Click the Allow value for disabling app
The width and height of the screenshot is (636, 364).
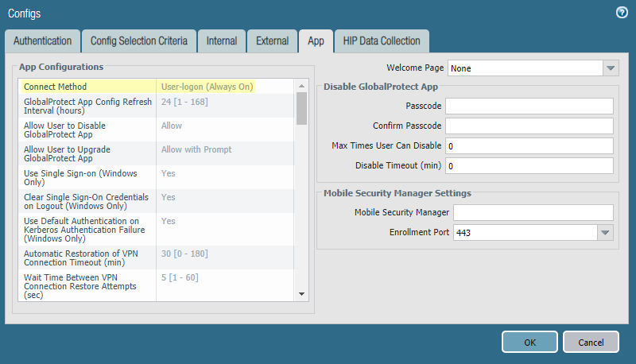172,126
